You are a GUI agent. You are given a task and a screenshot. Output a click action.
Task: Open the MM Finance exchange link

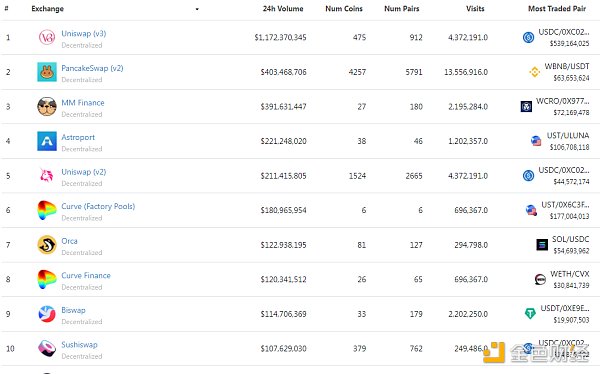point(83,103)
